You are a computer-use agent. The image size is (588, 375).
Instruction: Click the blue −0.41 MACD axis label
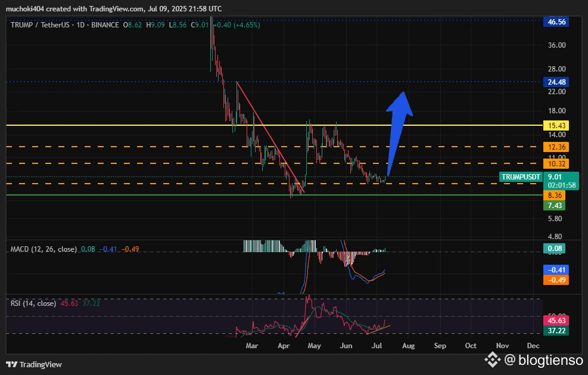pyautogui.click(x=556, y=269)
